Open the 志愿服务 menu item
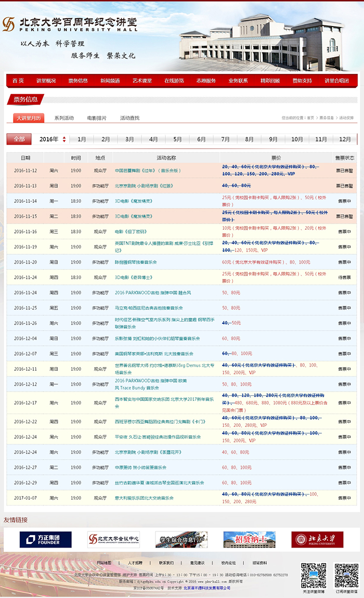 (206, 81)
